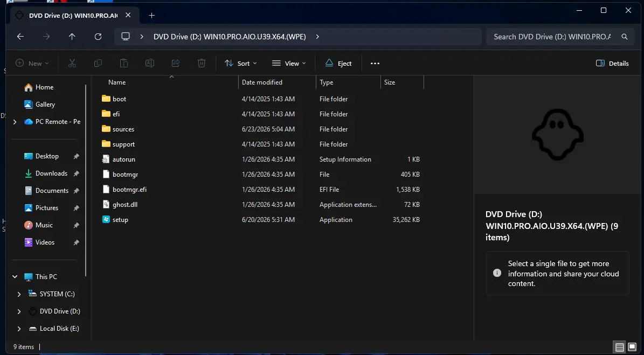Sort by the Type column header
This screenshot has height=355, width=644.
[x=326, y=82]
